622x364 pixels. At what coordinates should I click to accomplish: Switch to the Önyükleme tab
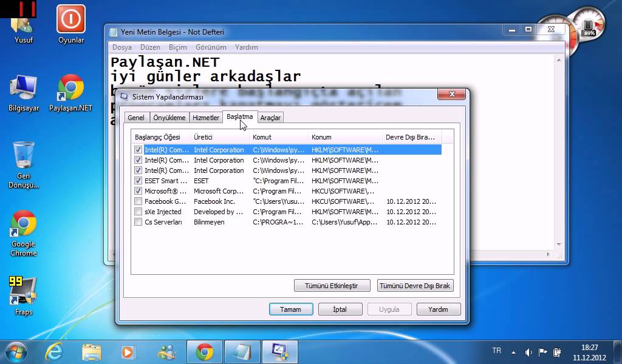[169, 118]
